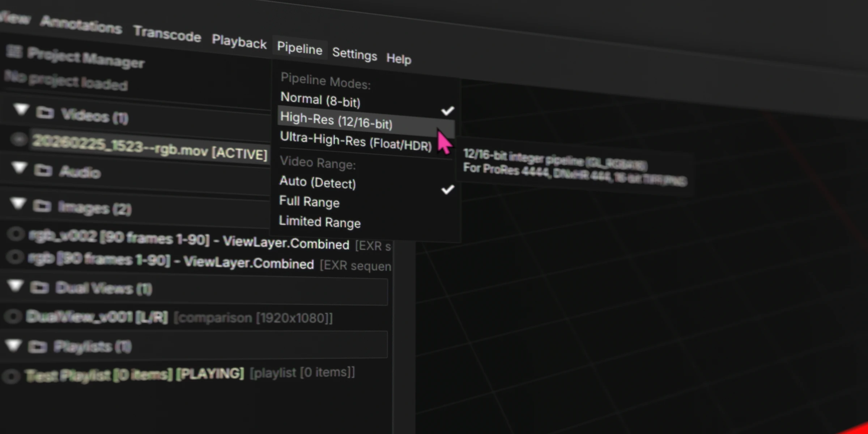
Task: Click the Dual Views folder icon
Action: click(x=39, y=288)
